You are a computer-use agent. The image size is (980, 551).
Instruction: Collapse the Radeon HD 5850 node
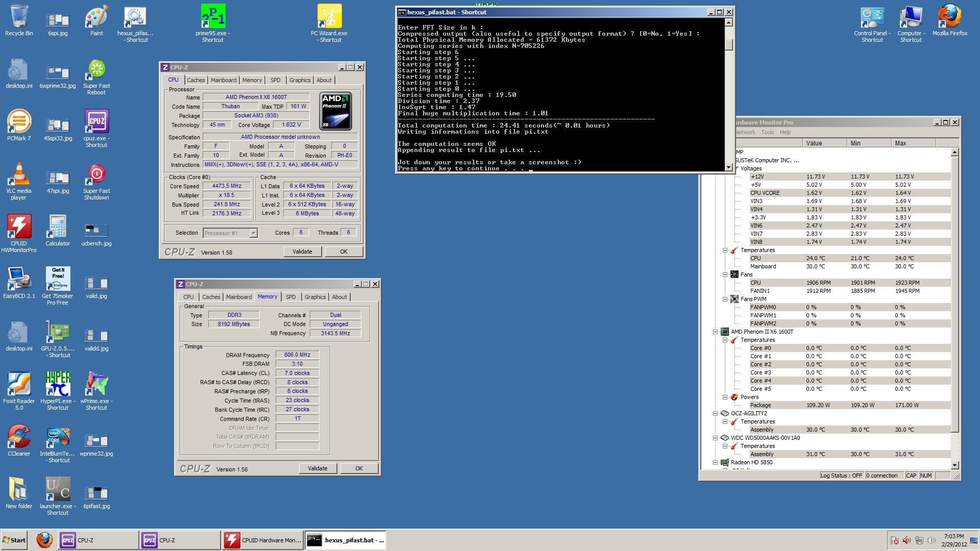pyautogui.click(x=716, y=462)
